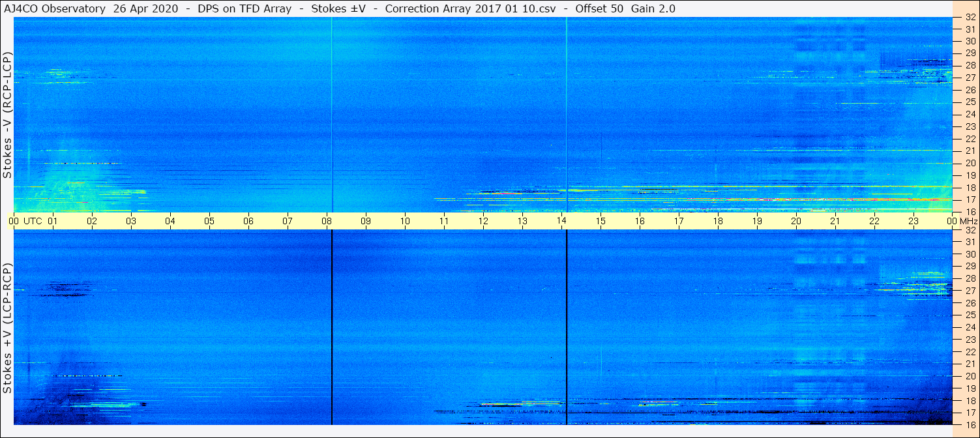The image size is (980, 438).
Task: Select the 00 hour tick beside UTC
Action: coord(14,221)
